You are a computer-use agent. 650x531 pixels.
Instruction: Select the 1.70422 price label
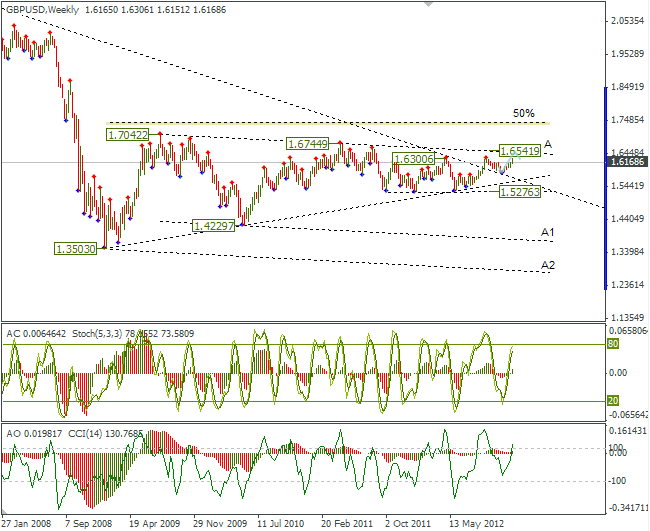click(x=127, y=135)
